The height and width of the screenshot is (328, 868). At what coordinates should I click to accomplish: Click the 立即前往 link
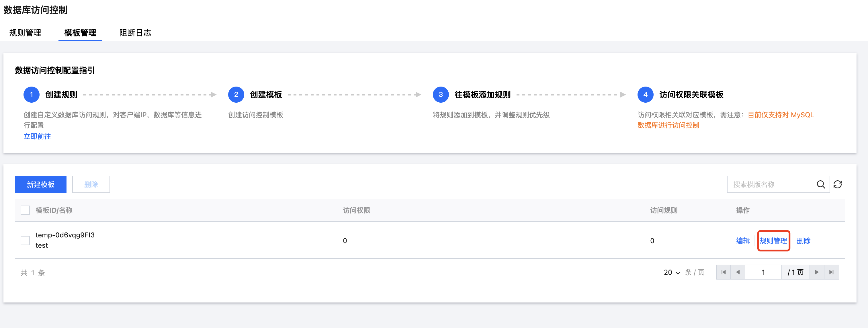[x=37, y=136]
